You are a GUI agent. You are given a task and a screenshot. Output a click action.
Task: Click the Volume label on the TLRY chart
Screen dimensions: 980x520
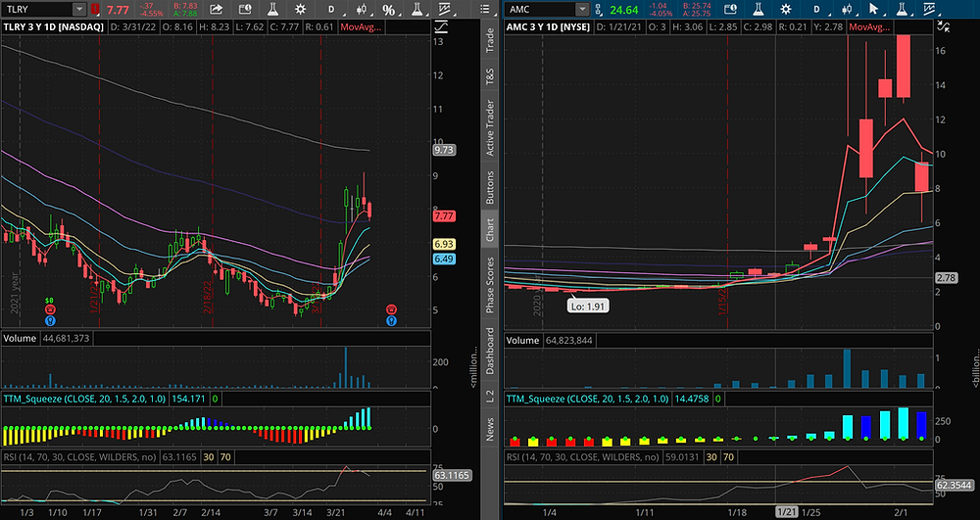[x=21, y=339]
